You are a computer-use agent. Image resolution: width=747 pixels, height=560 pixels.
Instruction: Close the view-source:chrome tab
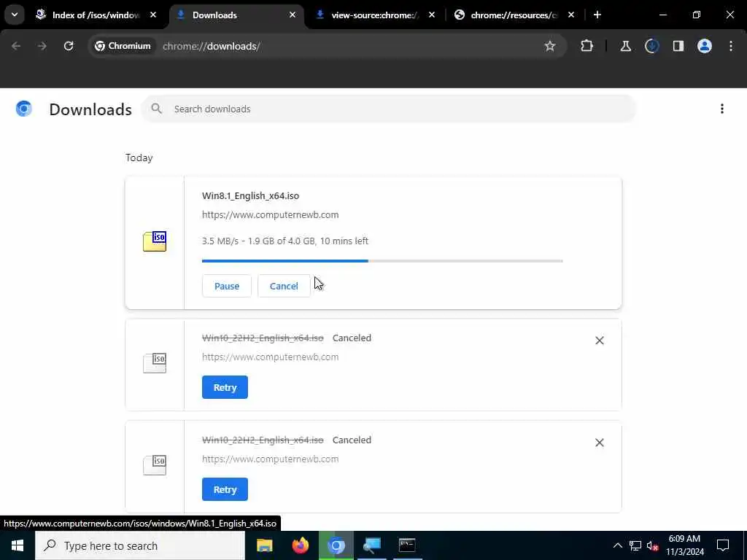pos(432,15)
